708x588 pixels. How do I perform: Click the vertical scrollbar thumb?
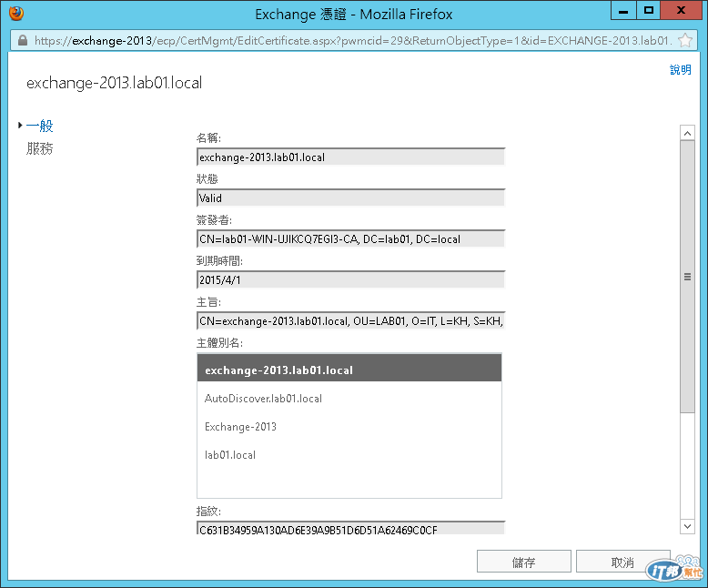[x=687, y=277]
